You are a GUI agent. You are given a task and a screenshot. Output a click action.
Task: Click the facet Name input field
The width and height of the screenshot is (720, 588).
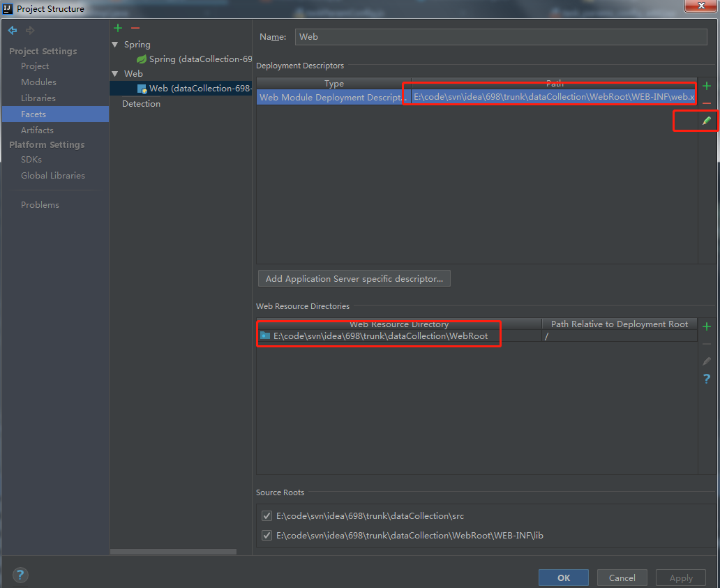501,37
